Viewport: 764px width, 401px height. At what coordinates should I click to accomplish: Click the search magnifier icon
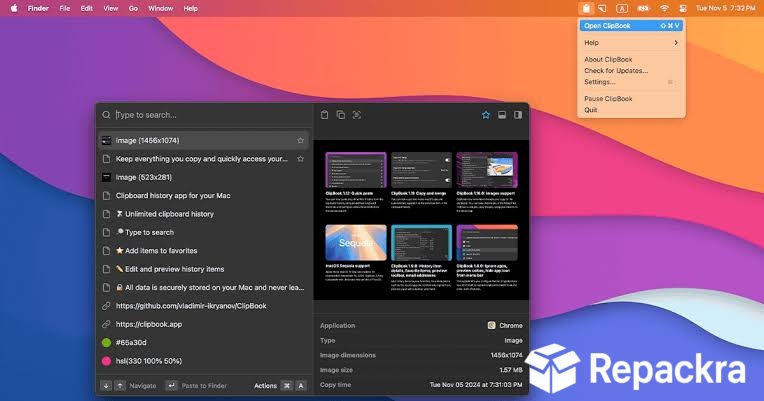point(106,115)
